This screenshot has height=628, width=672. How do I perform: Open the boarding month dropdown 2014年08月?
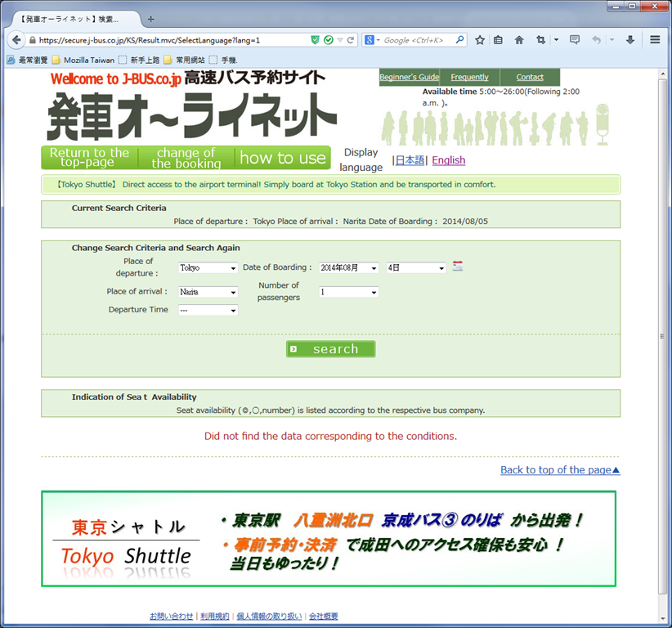click(x=348, y=268)
